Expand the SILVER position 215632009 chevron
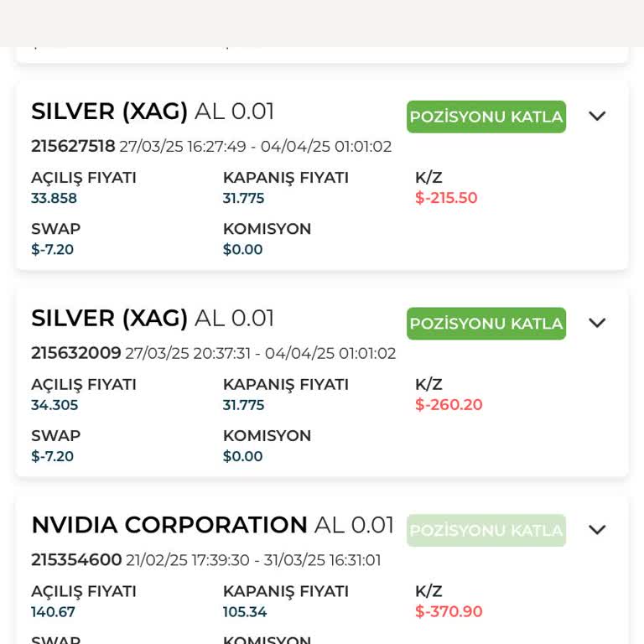This screenshot has width=644, height=644. coord(597,323)
